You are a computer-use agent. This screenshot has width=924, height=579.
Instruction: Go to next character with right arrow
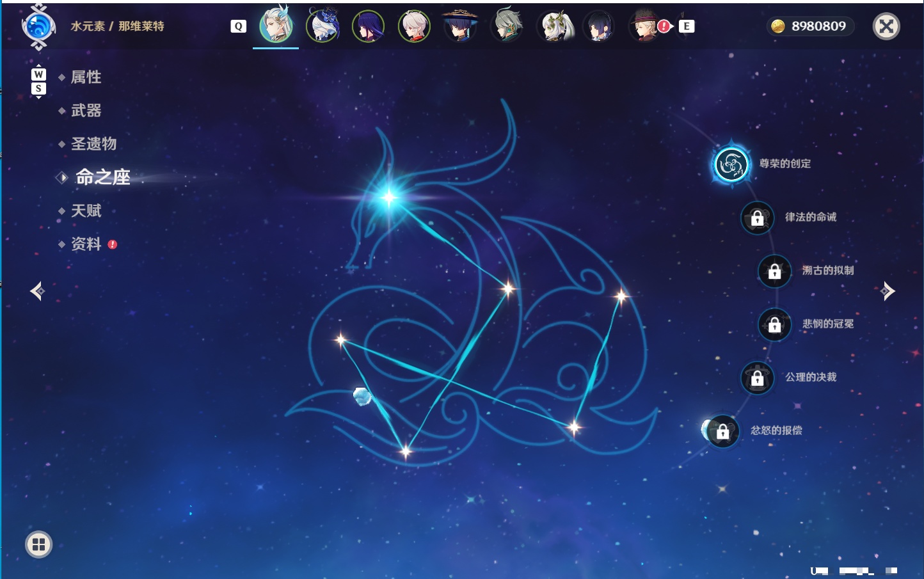pyautogui.click(x=888, y=291)
